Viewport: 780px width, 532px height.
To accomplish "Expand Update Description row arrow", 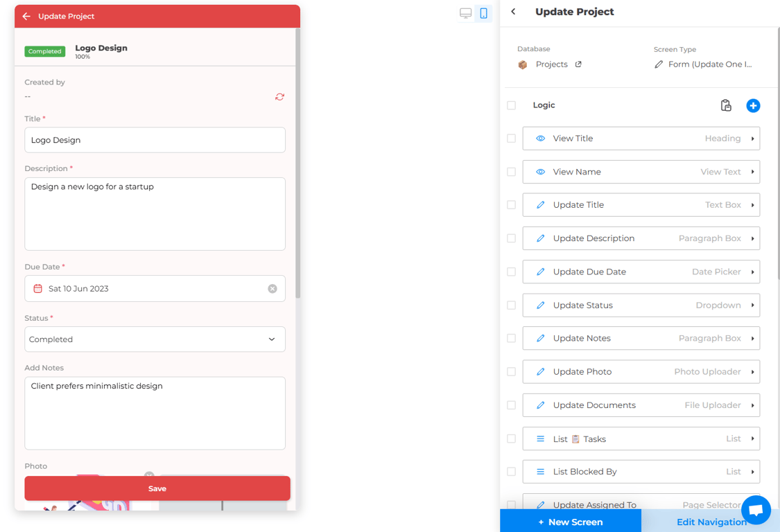I will coord(753,238).
